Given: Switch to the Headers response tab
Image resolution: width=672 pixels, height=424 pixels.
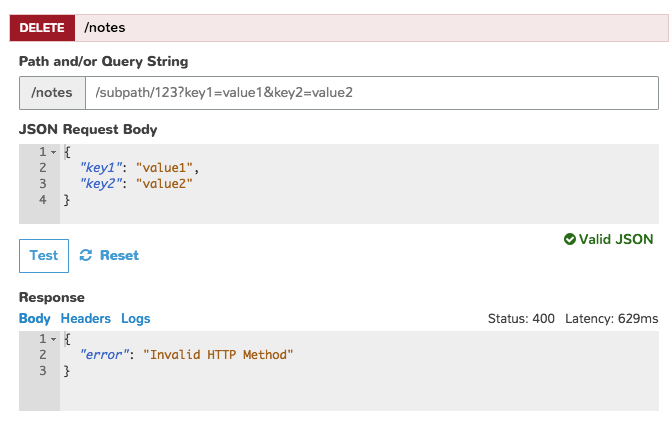Looking at the screenshot, I should pos(86,318).
